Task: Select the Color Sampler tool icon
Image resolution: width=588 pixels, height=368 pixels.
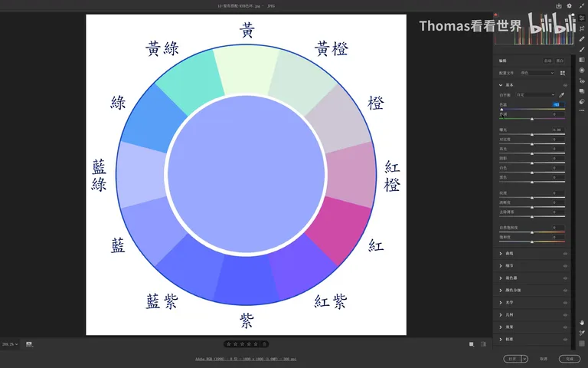Action: pyautogui.click(x=582, y=333)
